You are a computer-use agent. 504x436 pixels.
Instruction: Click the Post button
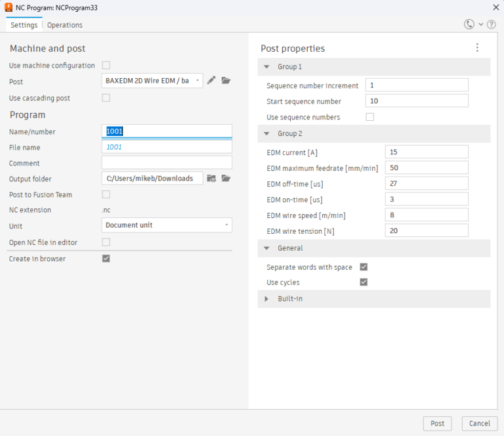pos(437,424)
